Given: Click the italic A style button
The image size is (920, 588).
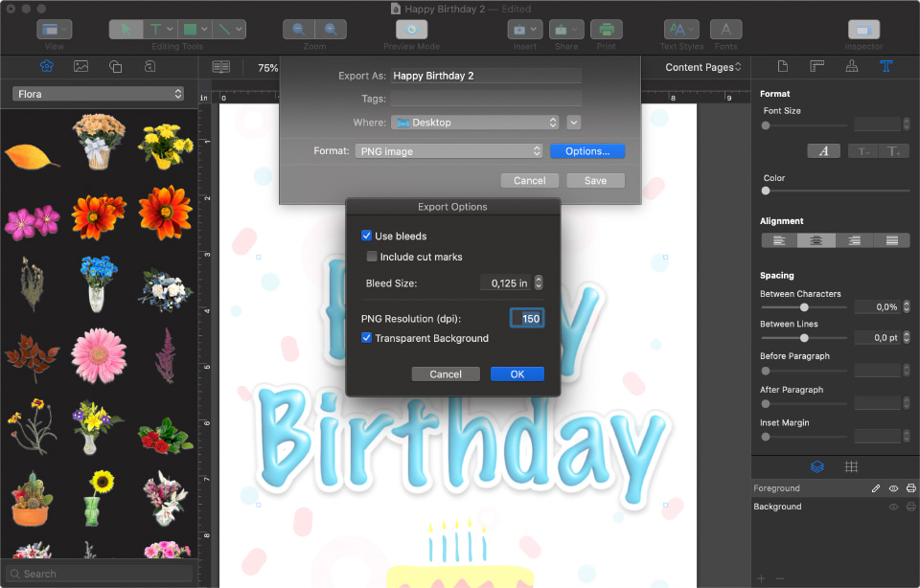Looking at the screenshot, I should point(824,151).
